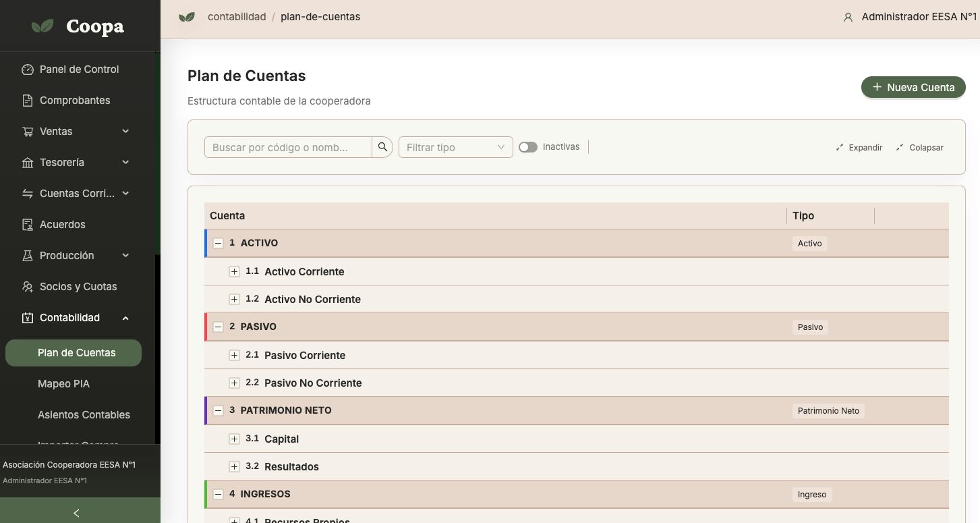This screenshot has height=523, width=980.
Task: Click the plus icon in Nueva Cuenta
Action: 877,87
